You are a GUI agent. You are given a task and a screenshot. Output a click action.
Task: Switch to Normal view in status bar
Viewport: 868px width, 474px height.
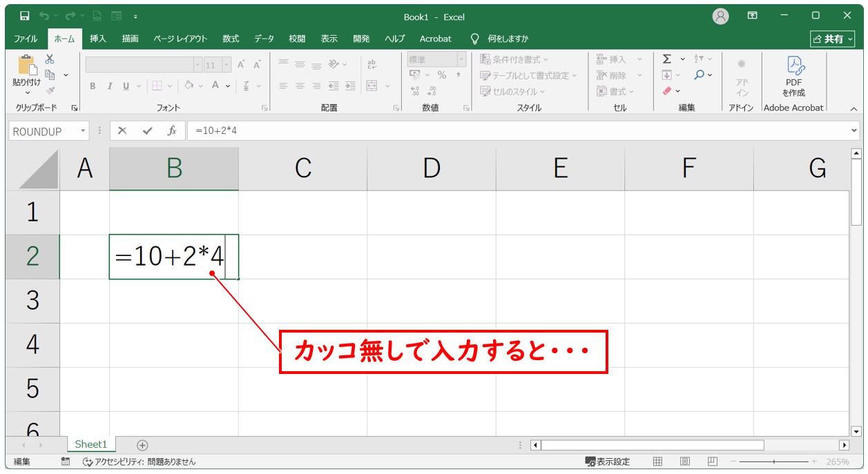(658, 462)
